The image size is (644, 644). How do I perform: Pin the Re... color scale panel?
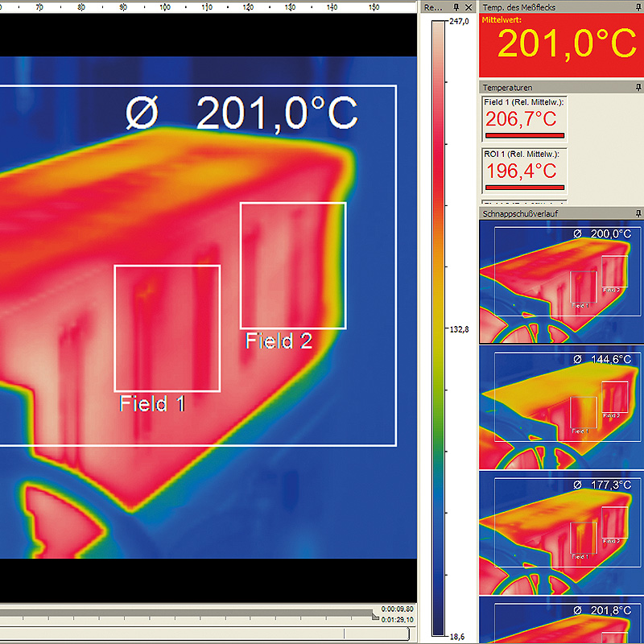456,7
